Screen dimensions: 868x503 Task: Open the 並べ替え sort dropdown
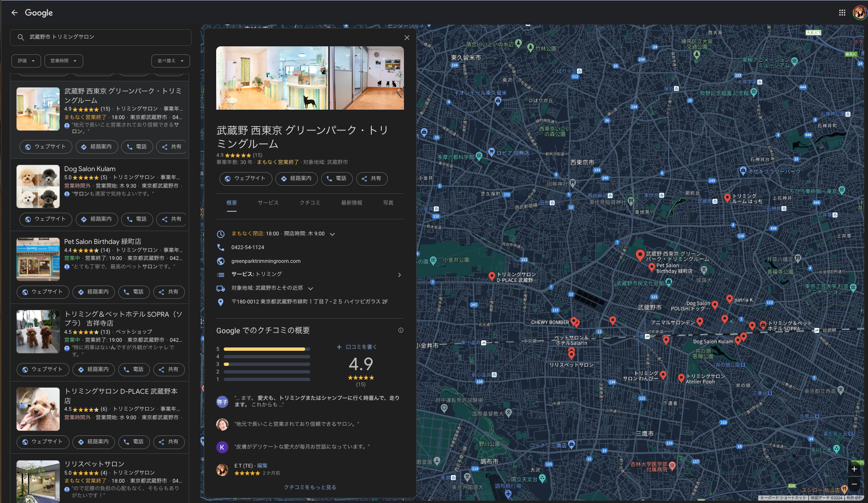coord(170,61)
